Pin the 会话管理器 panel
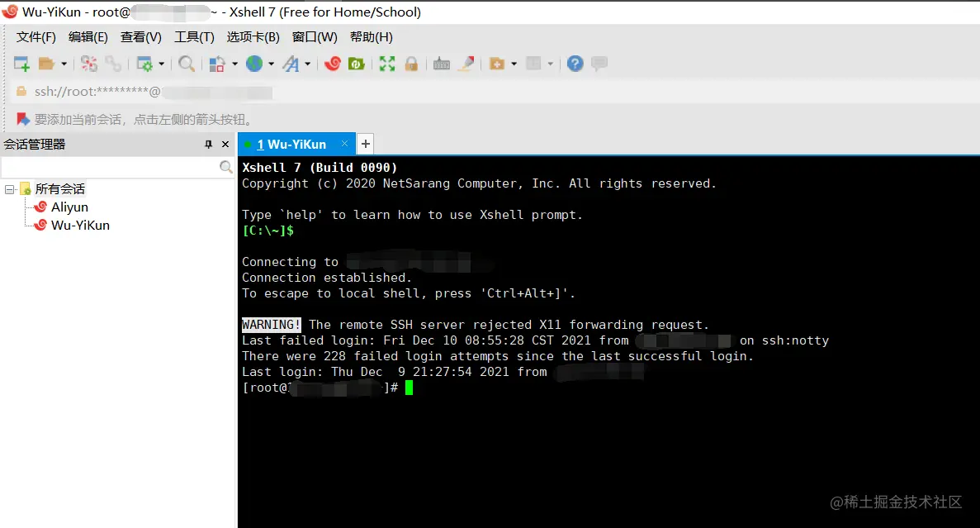 point(209,145)
